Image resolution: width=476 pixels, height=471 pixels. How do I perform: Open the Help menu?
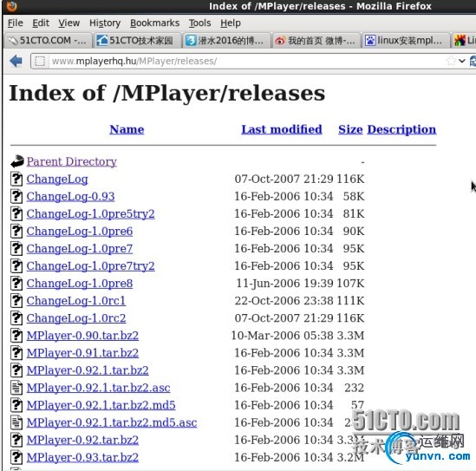(231, 23)
